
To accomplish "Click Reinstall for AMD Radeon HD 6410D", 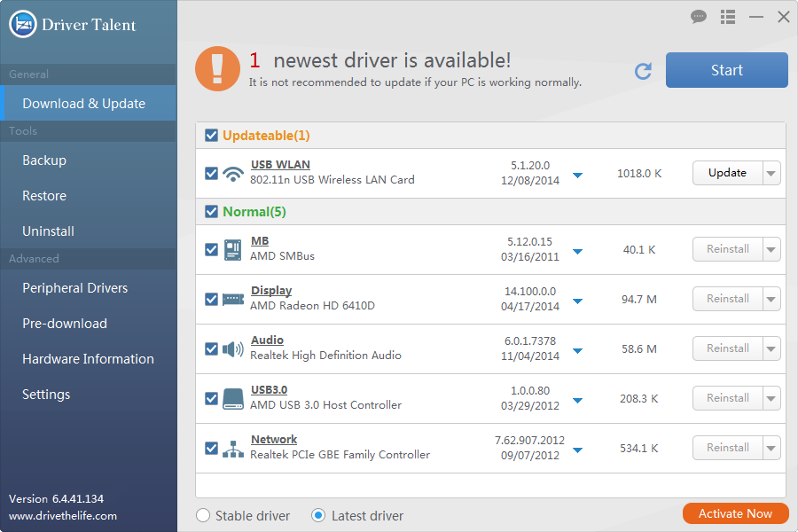I will (728, 299).
